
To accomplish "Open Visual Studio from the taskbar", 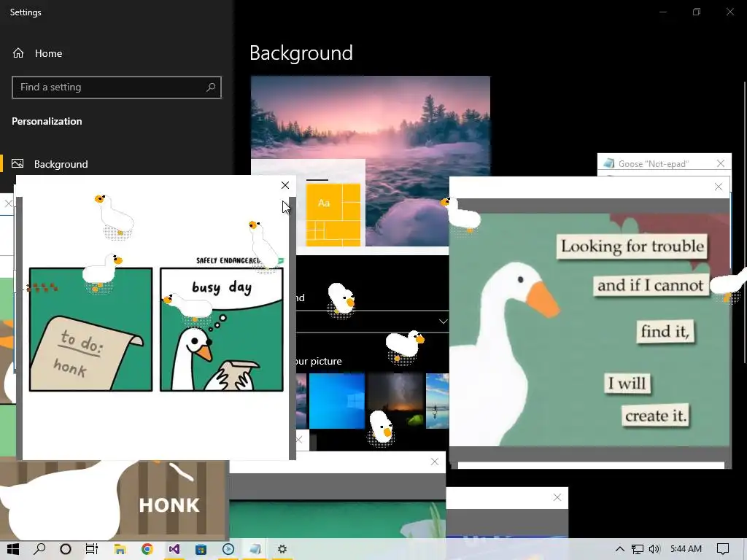I will click(174, 549).
